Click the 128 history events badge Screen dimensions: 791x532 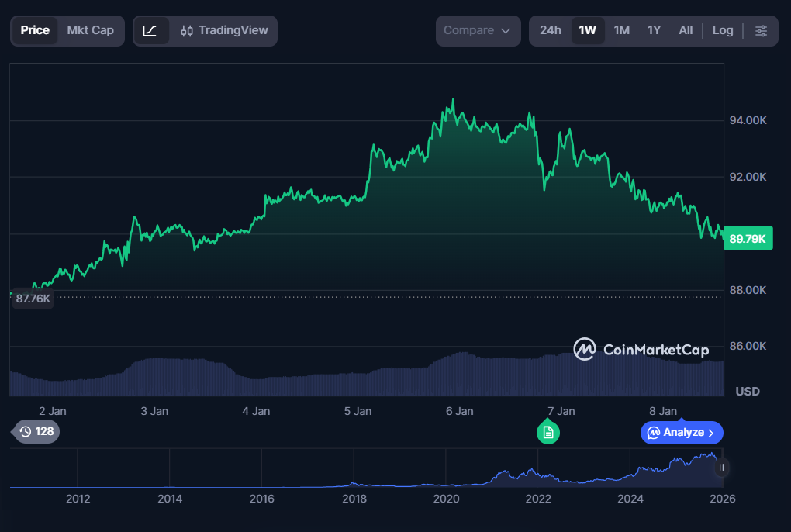point(36,431)
